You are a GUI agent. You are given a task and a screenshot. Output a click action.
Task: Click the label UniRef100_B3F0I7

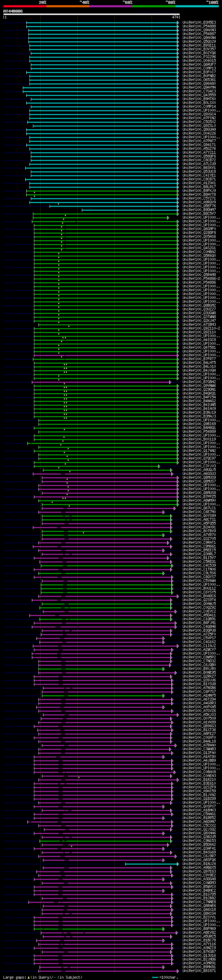tap(199, 72)
